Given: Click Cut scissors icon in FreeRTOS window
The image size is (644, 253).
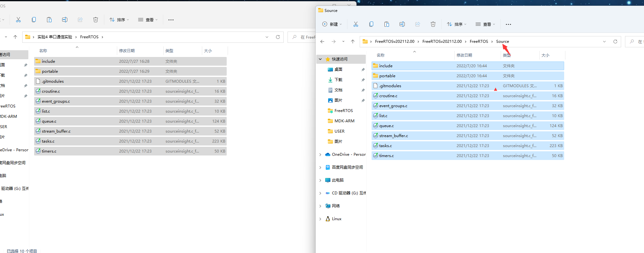Looking at the screenshot, I should pos(18,20).
